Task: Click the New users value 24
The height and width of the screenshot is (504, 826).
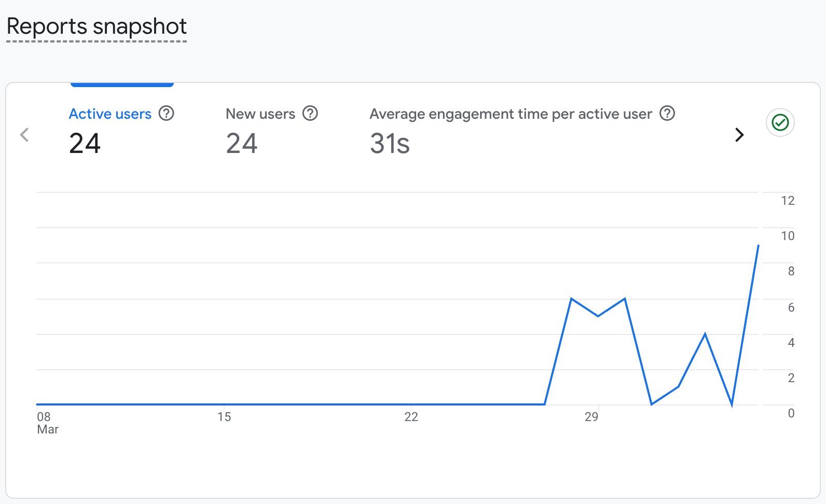Action: pos(242,144)
